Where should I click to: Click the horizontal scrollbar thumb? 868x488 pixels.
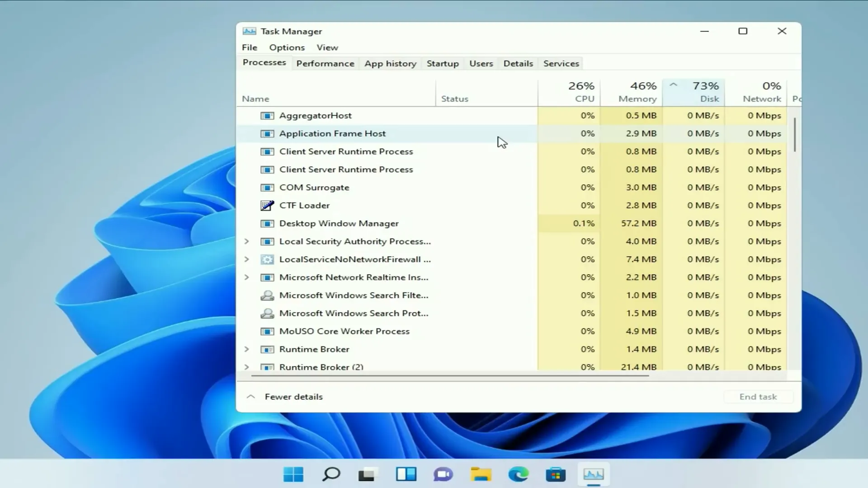[x=450, y=375]
